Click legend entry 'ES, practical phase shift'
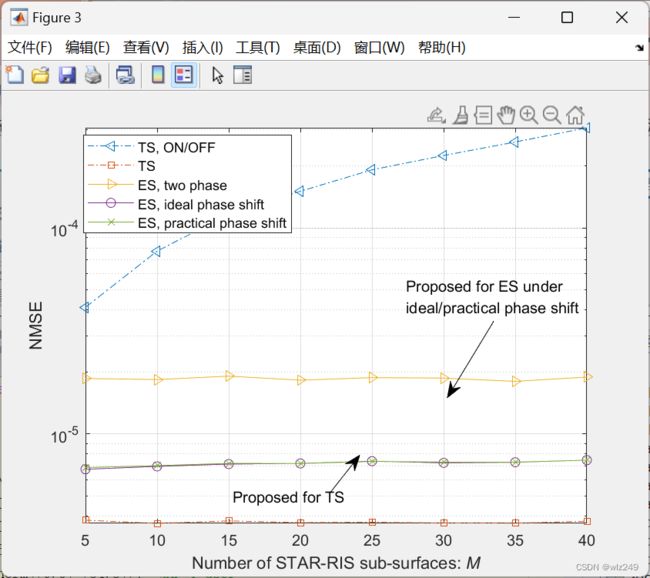This screenshot has width=650, height=578. (x=212, y=223)
